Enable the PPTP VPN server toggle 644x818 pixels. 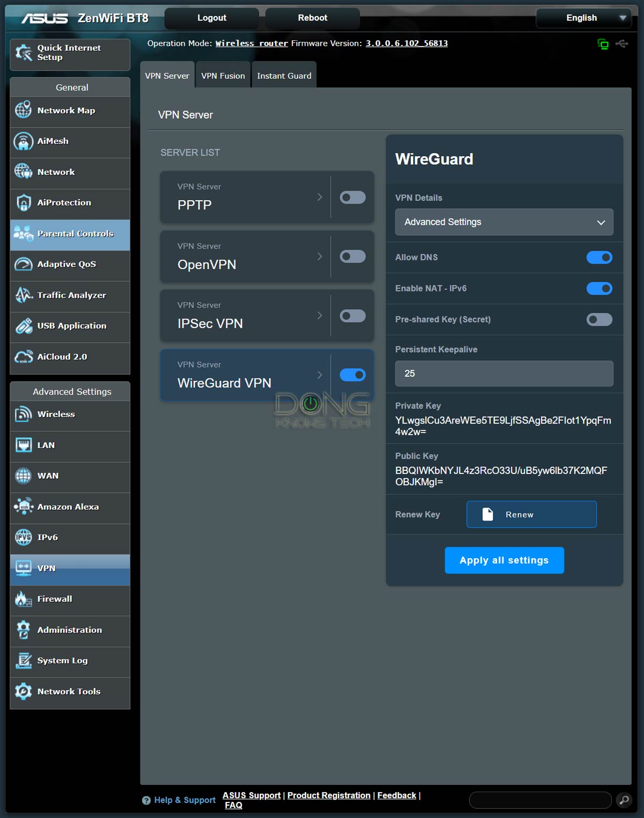(353, 198)
